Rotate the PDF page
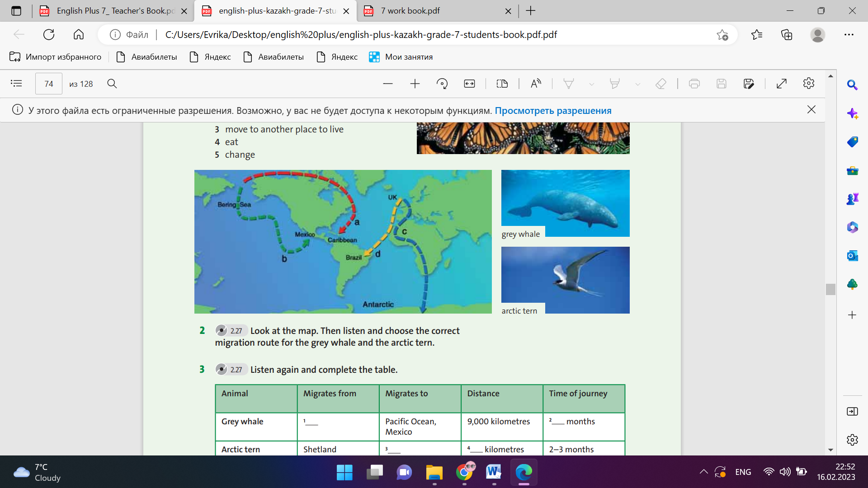The width and height of the screenshot is (868, 488). (x=442, y=84)
